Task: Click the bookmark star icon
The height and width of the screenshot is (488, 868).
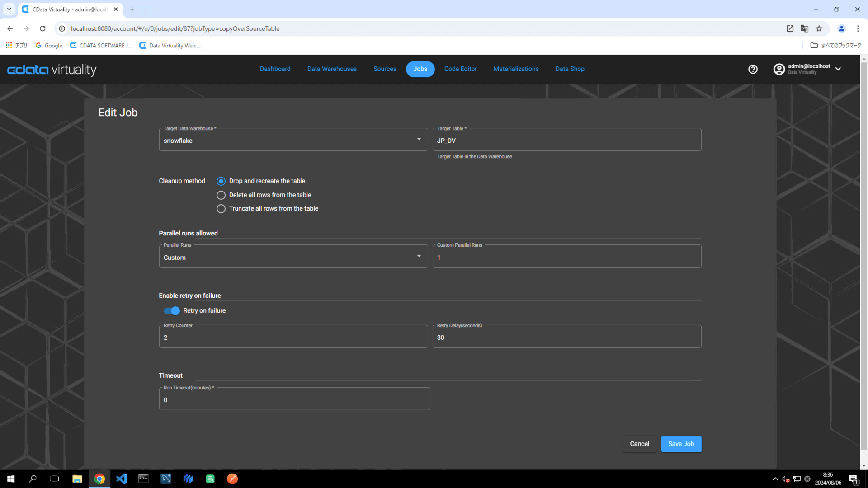Action: click(x=819, y=28)
